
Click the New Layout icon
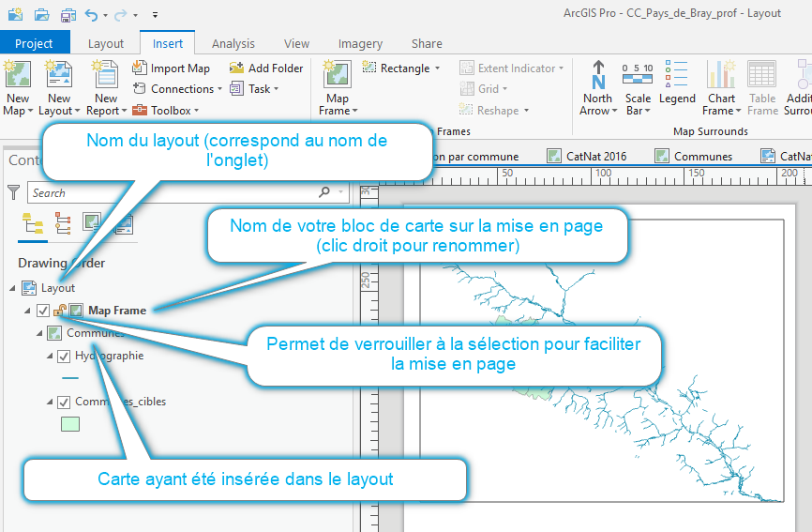tap(59, 73)
